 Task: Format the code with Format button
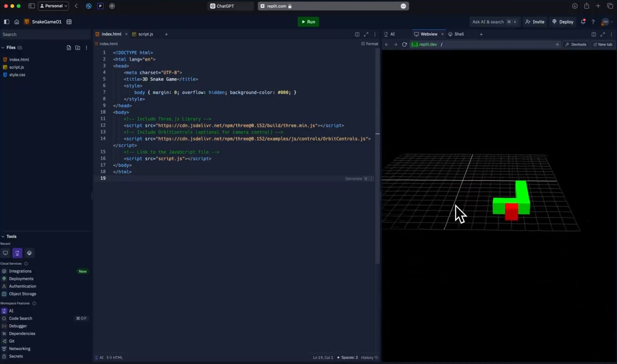370,44
